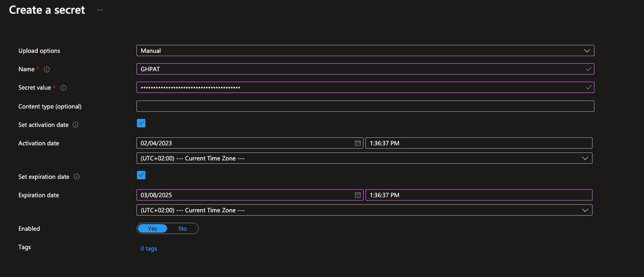The image size is (644, 277).
Task: Click info icon next to Set expiration date
Action: [76, 177]
